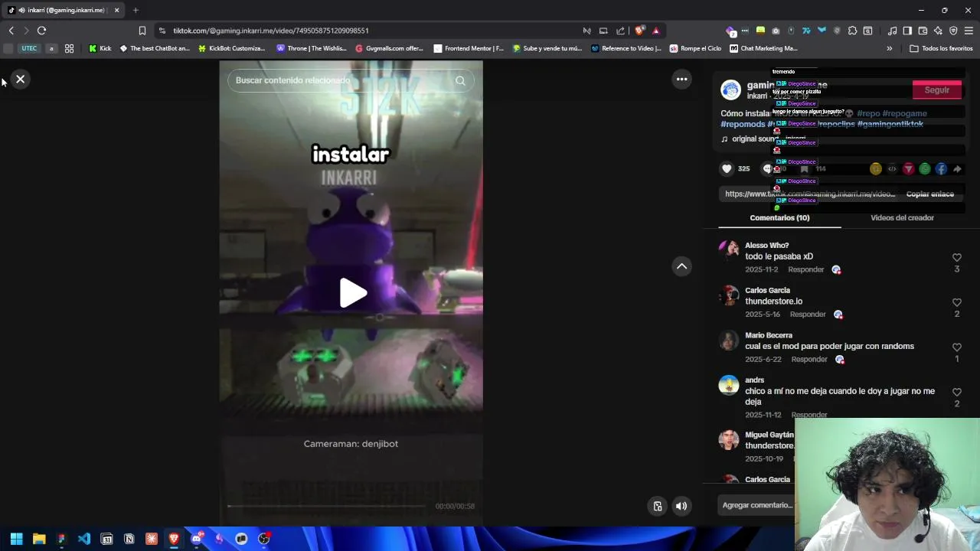Share to WhatsApp with the green icon

click(925, 168)
